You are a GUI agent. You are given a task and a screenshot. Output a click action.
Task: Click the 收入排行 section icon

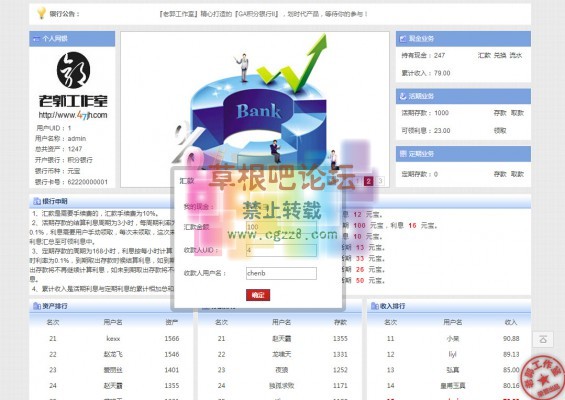375,306
